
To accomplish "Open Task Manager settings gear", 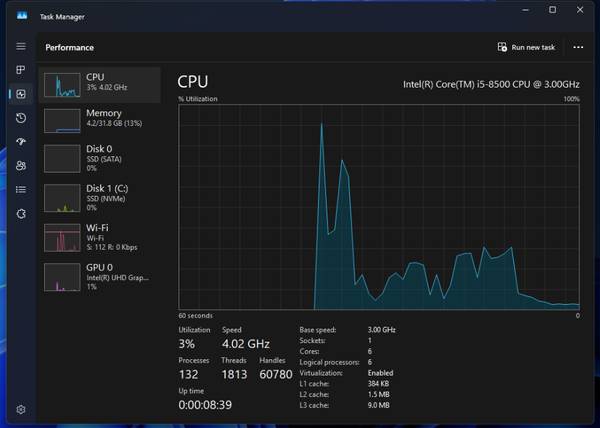I will 21,409.
